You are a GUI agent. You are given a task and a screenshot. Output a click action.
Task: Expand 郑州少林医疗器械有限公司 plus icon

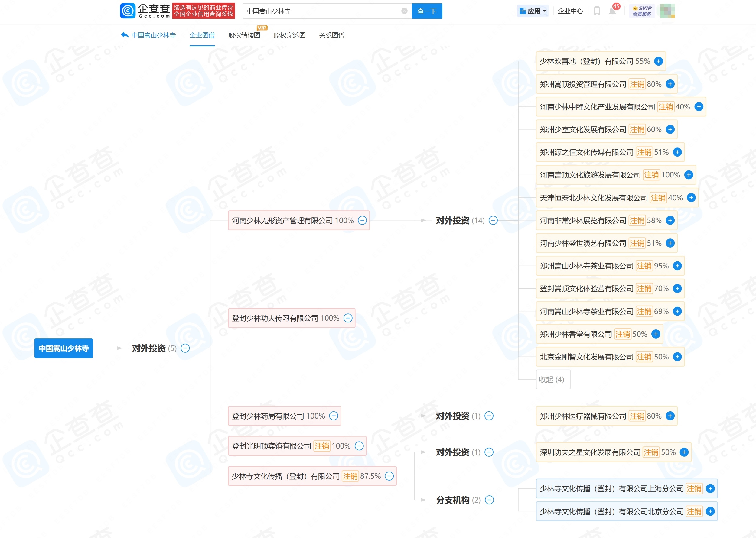point(670,416)
